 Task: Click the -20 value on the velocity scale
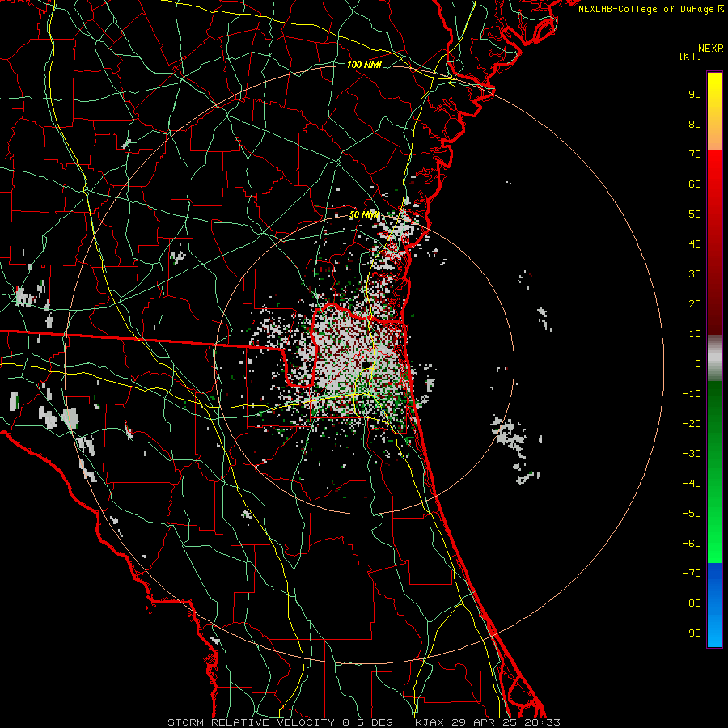pos(692,423)
